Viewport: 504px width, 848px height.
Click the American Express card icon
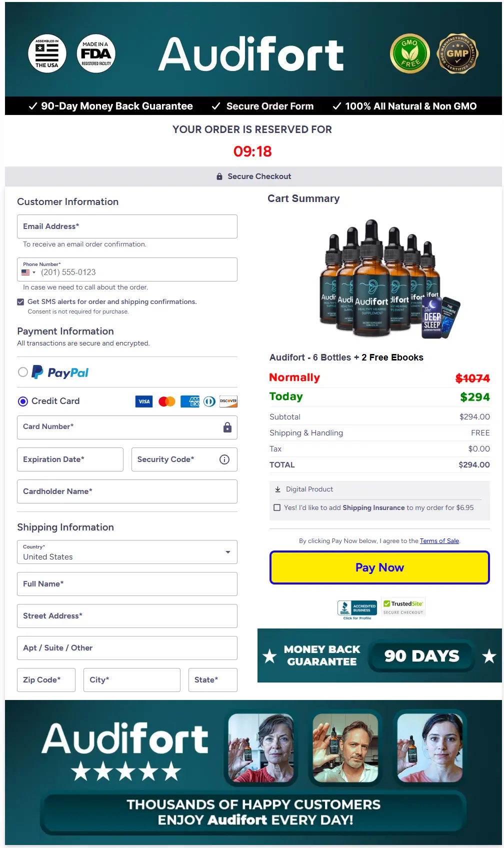click(x=190, y=401)
